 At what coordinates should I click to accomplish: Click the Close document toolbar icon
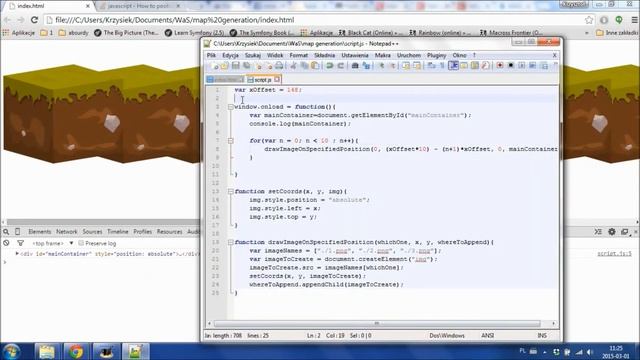(x=258, y=66)
